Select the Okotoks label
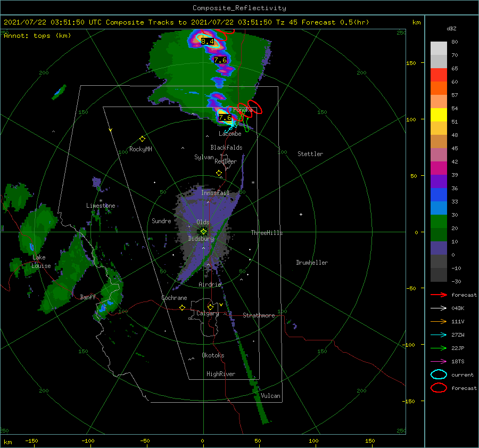Viewport: 479px width, 448px height. click(213, 355)
